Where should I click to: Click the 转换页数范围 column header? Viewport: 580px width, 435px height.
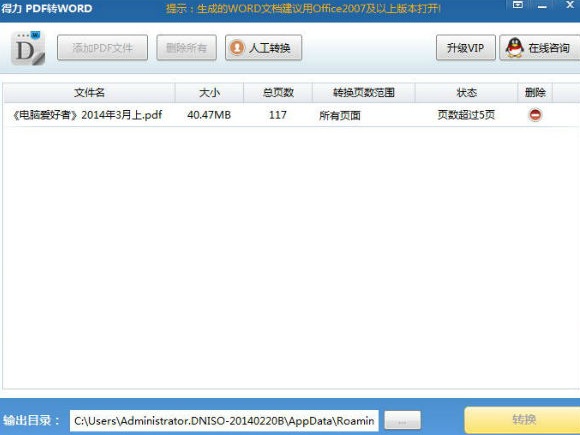[x=364, y=92]
